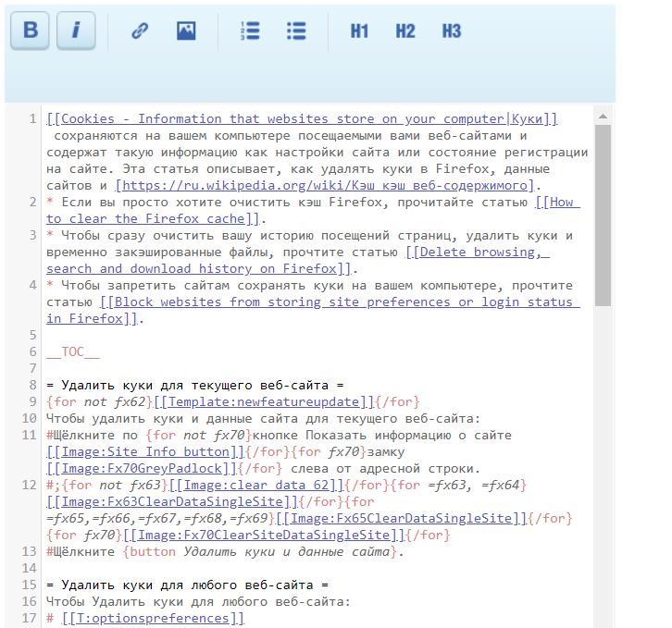Click the scrollbar up arrow

coord(603,117)
